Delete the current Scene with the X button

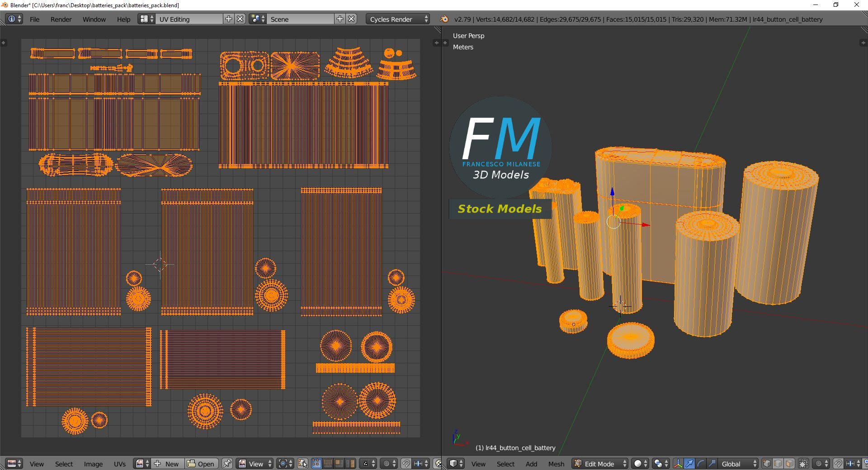(351, 19)
